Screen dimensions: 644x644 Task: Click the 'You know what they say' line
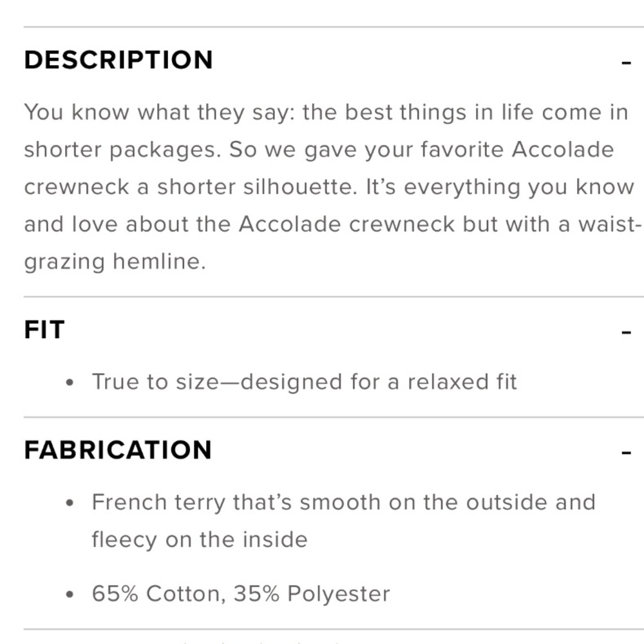click(326, 113)
